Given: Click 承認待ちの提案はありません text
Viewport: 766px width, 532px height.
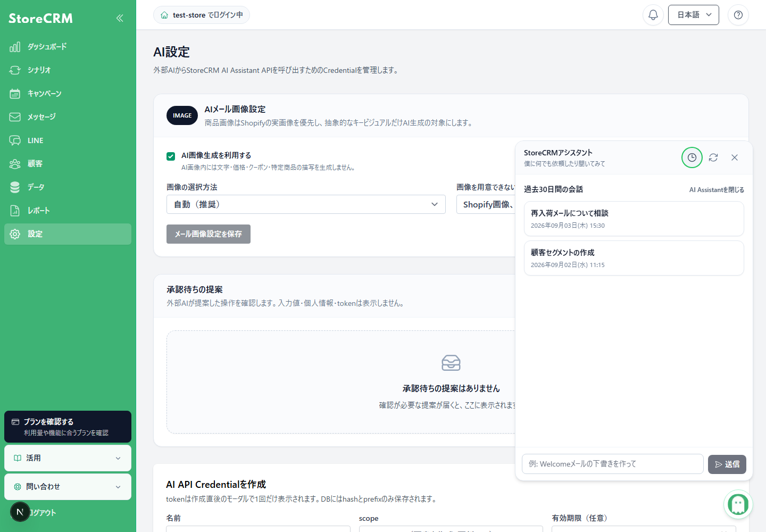Looking at the screenshot, I should point(451,388).
